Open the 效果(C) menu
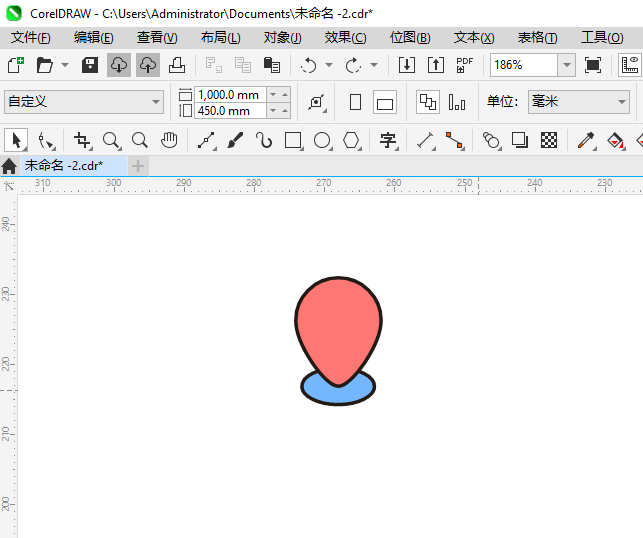The height and width of the screenshot is (538, 643). coord(345,37)
